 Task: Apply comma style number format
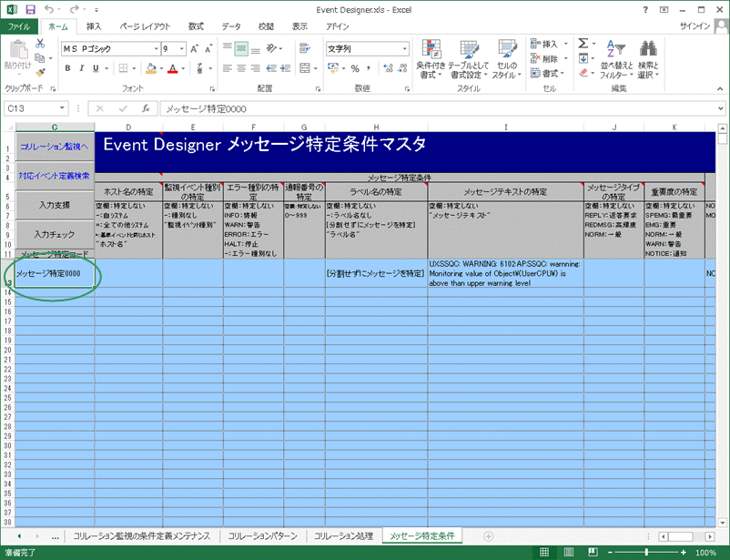click(x=369, y=68)
